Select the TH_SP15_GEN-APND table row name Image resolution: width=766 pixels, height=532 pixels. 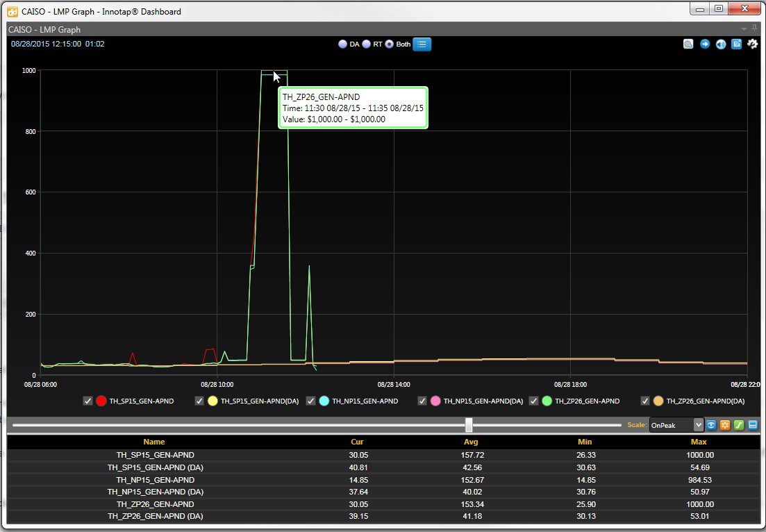(x=156, y=455)
